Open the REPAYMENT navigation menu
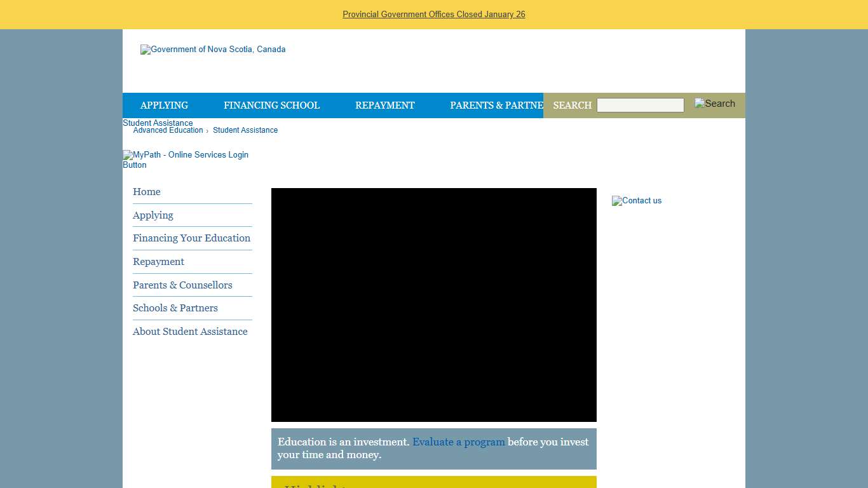The image size is (868, 488). 385,105
